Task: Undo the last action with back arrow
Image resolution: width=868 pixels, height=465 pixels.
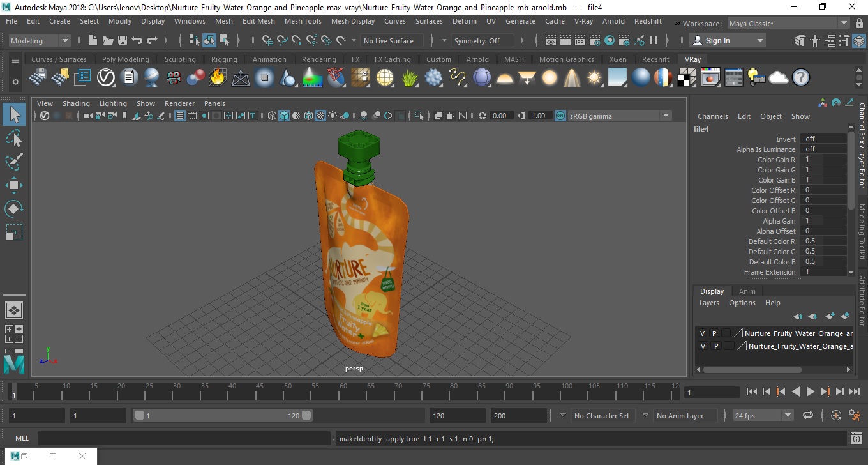Action: click(137, 40)
